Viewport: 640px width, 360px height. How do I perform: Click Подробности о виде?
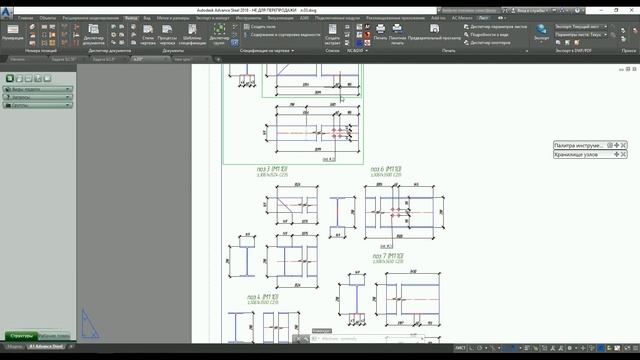click(x=486, y=35)
